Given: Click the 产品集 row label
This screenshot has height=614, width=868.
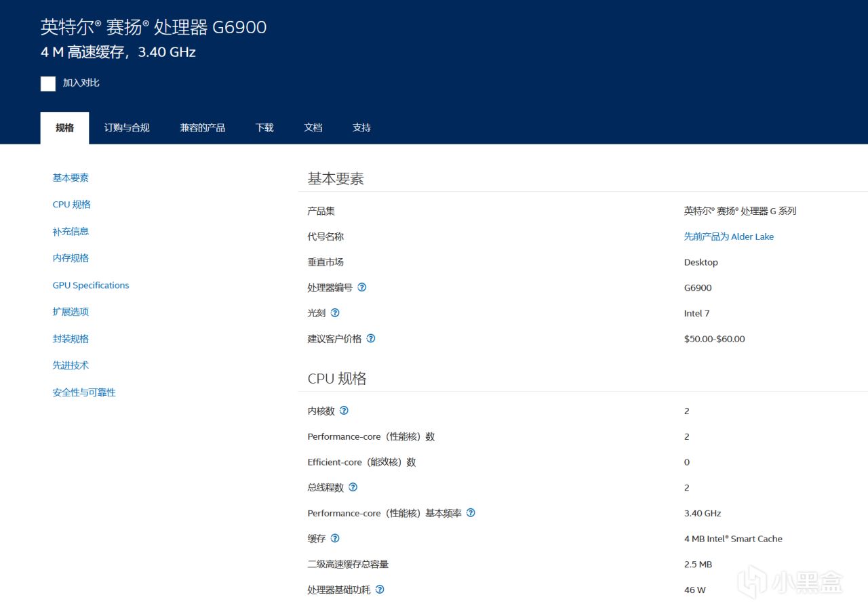Looking at the screenshot, I should [x=321, y=211].
